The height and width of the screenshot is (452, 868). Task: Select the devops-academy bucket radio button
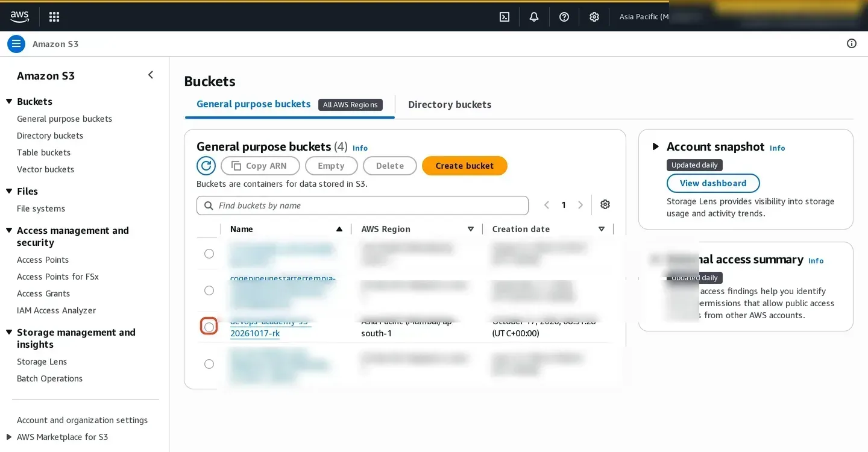(x=209, y=327)
